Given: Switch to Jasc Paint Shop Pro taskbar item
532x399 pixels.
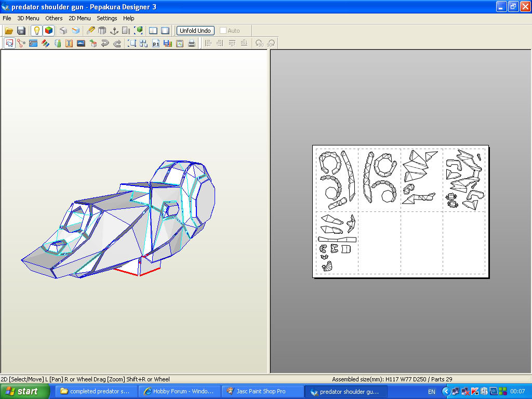Looking at the screenshot, I should coord(262,392).
